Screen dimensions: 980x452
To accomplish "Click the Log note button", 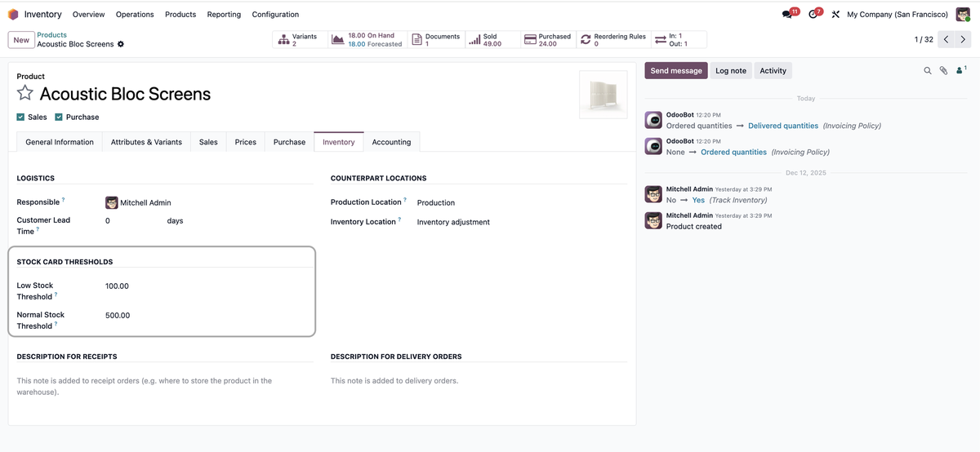I will [x=731, y=71].
